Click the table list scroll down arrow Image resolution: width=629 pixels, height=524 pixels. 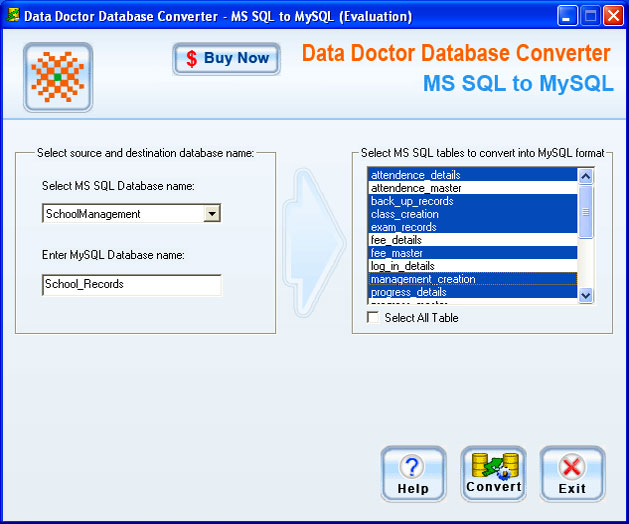click(x=586, y=296)
